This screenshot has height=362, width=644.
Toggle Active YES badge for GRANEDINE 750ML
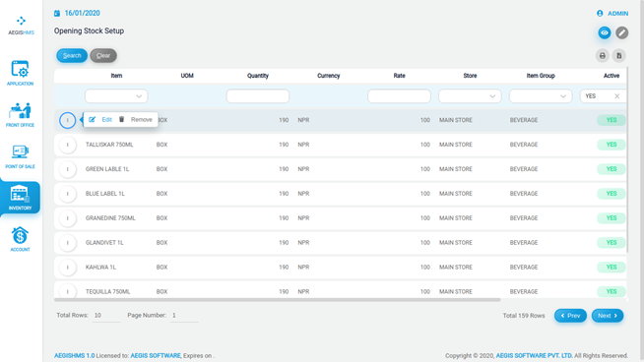[612, 218]
